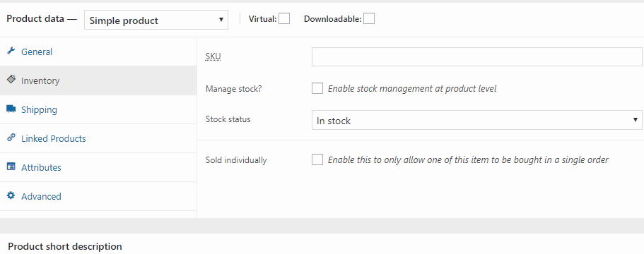Click 'Enable this to only allow one' description
This screenshot has width=644, height=254.
(468, 159)
